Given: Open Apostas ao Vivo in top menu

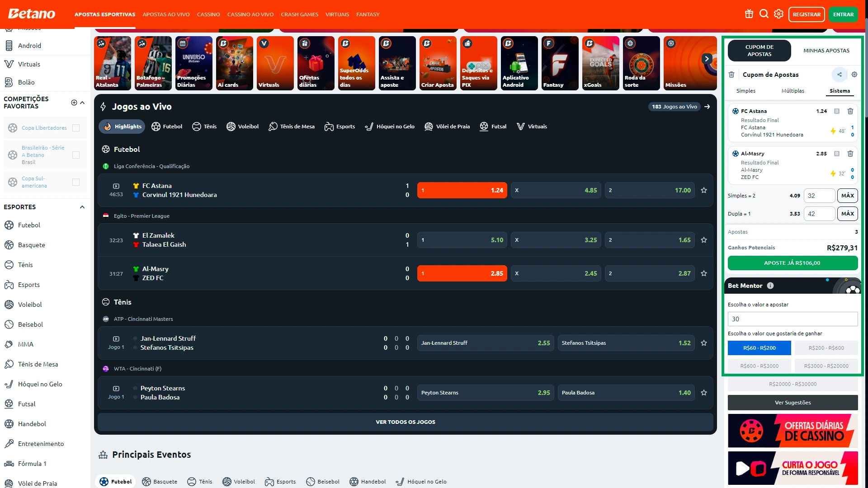Looking at the screenshot, I should coord(166,14).
